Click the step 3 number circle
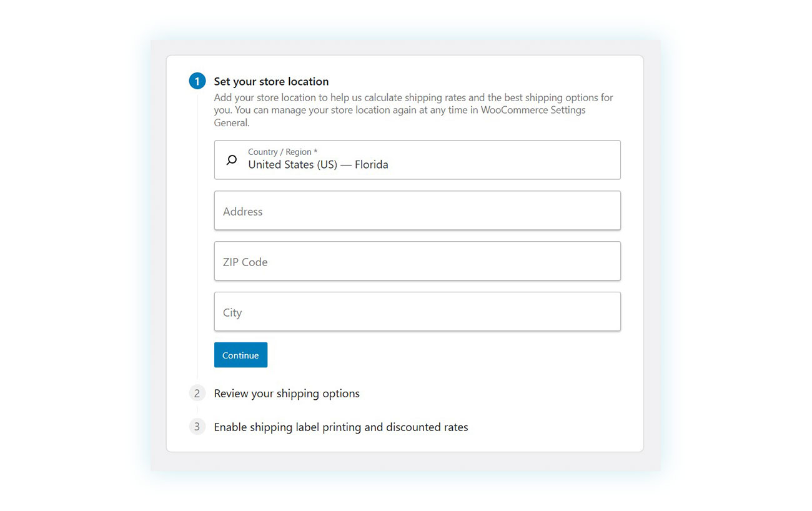This screenshot has width=812, height=511. (197, 427)
